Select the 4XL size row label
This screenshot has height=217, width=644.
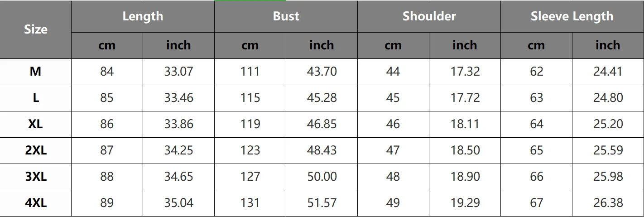click(35, 203)
